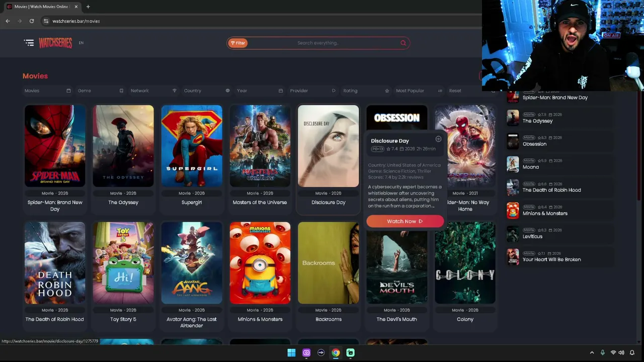Add Disclosure Day to list with plus icon

[438, 139]
